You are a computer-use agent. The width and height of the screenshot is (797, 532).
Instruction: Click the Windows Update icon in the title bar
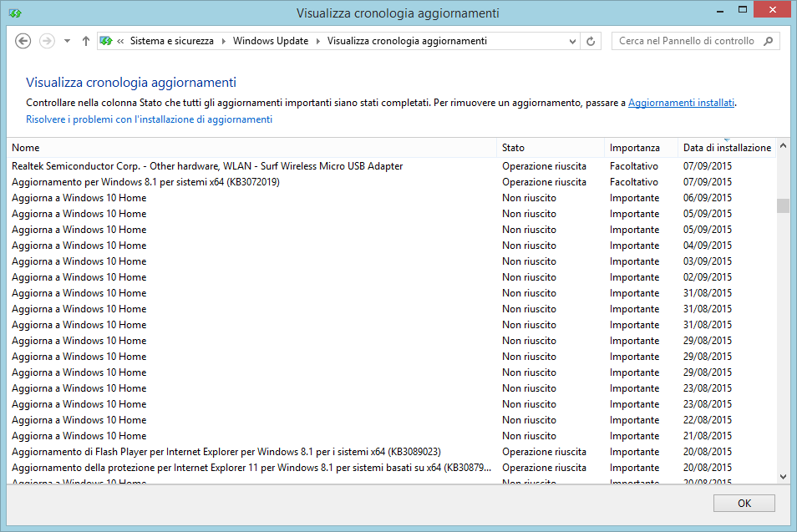15,13
